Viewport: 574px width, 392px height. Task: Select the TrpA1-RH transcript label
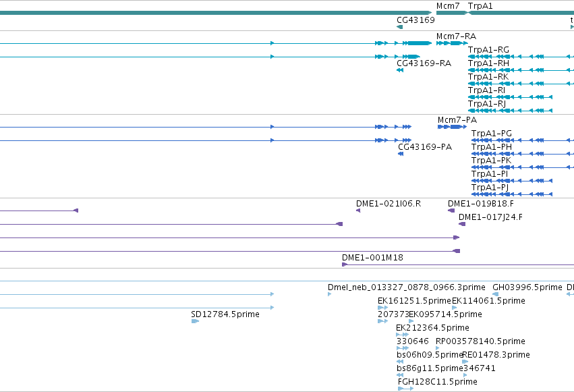point(488,63)
